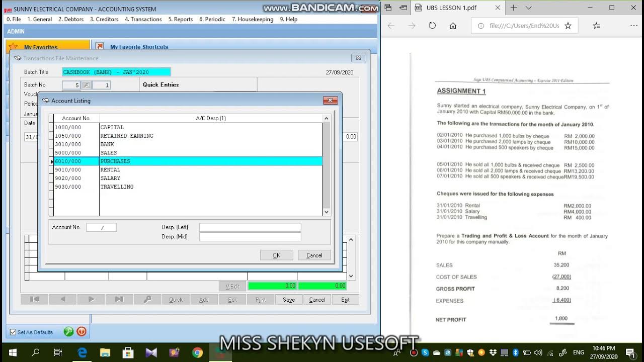Go to previous record arrow button
The width and height of the screenshot is (644, 362).
click(x=63, y=299)
